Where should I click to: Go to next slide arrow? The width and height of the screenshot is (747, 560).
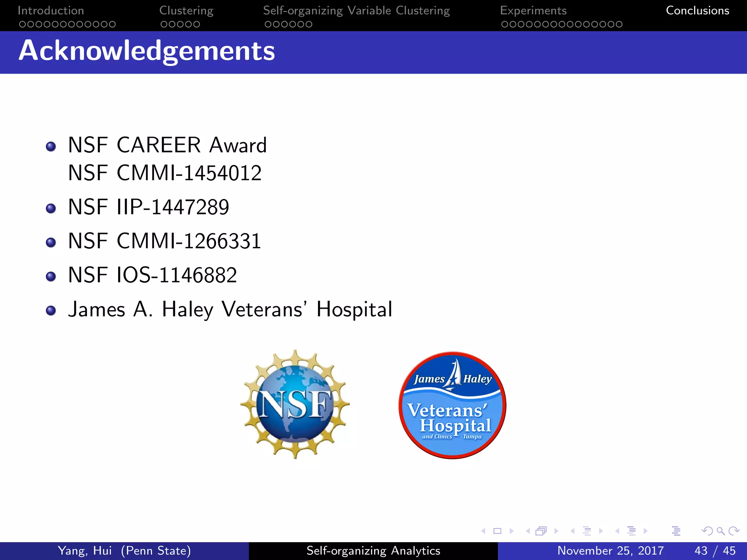coord(512,531)
